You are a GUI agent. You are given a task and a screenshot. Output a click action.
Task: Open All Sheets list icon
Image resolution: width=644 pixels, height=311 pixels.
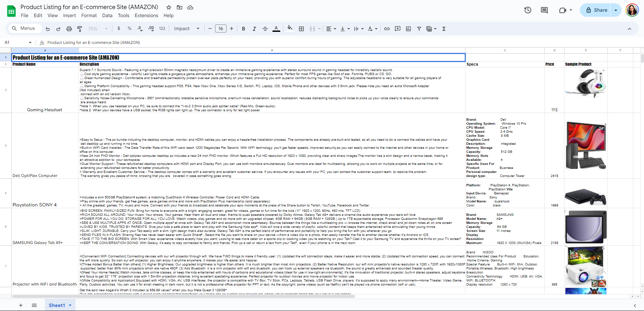click(x=34, y=305)
